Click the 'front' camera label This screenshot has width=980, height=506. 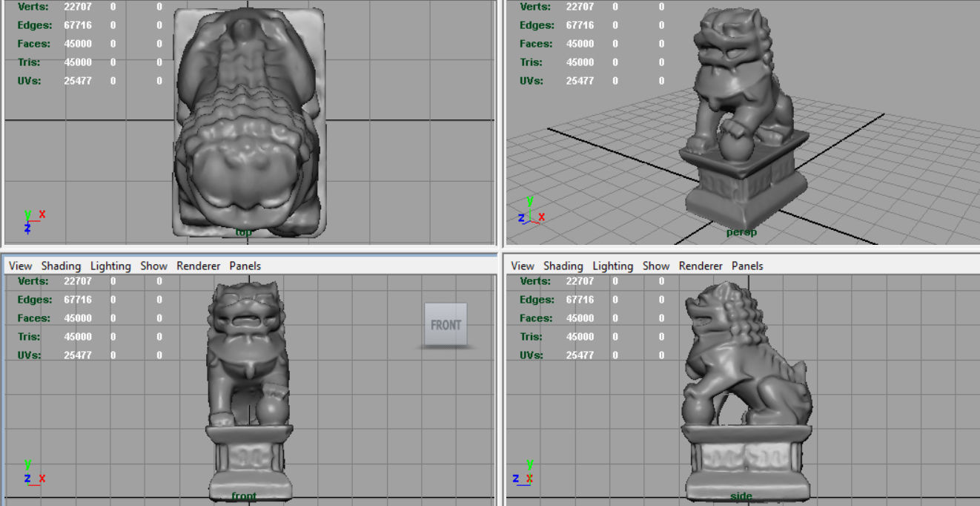click(x=244, y=496)
